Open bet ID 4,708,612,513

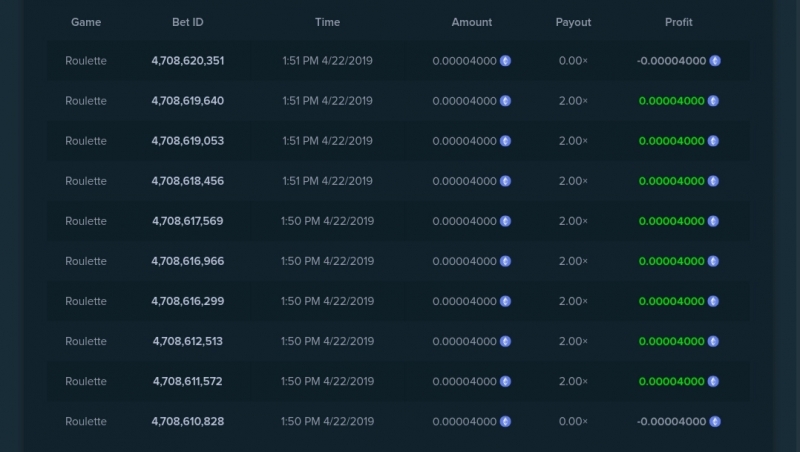188,341
